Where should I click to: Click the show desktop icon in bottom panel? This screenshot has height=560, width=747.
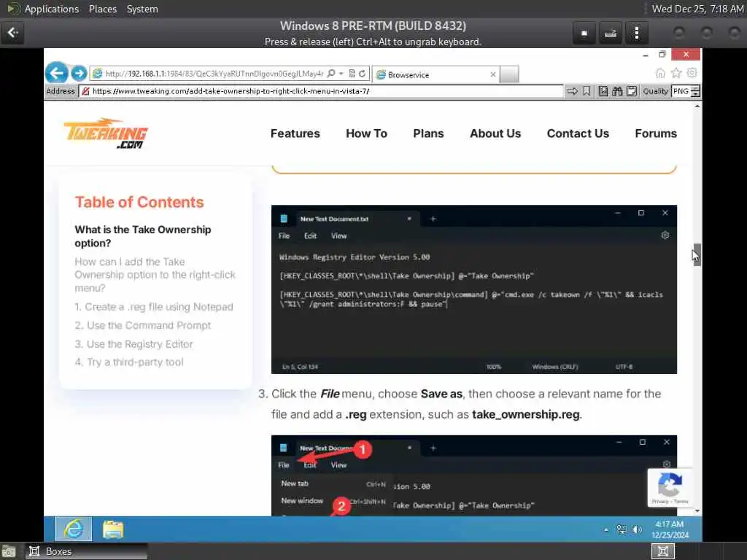tap(9, 552)
